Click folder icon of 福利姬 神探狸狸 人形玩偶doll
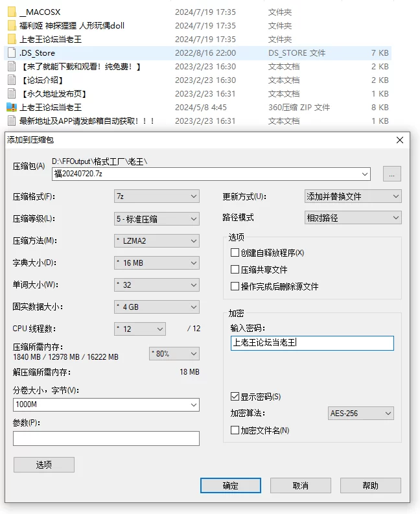This screenshot has height=514, width=420. 12,25
